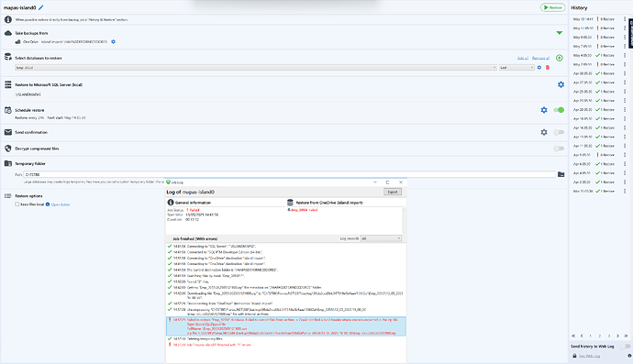Open the database name dropdown
Viewport: 633px width, 364px height.
pos(256,68)
